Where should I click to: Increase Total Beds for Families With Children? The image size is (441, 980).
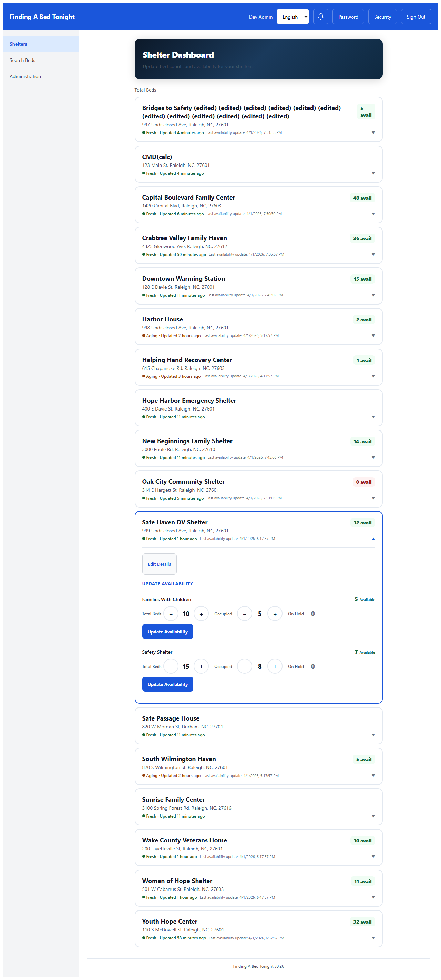click(x=201, y=614)
